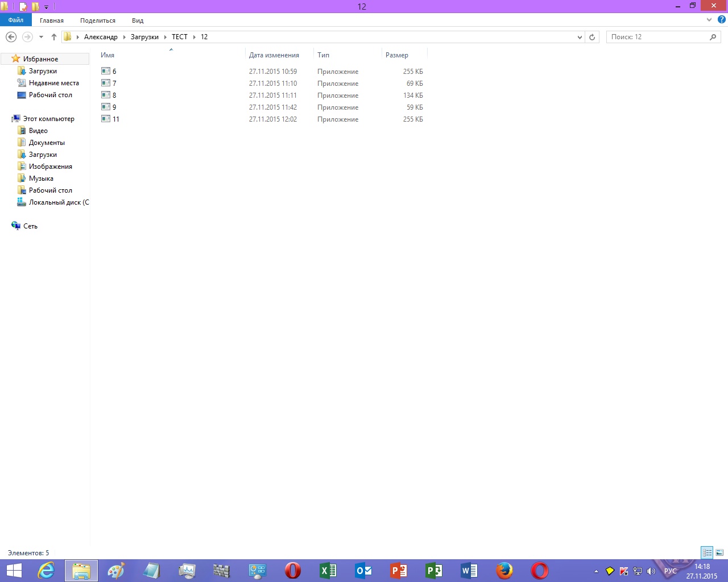
Task: Select the application file named 8
Action: pyautogui.click(x=114, y=95)
